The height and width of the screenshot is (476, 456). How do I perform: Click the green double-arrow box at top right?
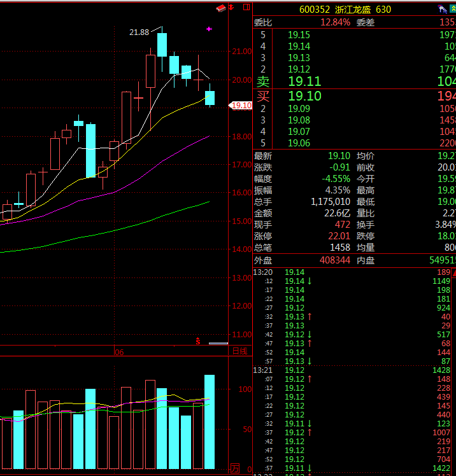tap(452, 9)
